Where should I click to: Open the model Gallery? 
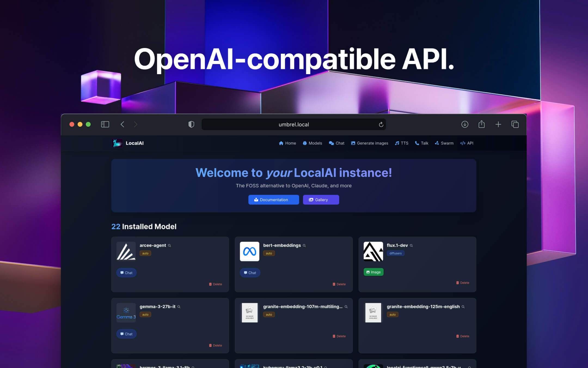click(x=321, y=200)
